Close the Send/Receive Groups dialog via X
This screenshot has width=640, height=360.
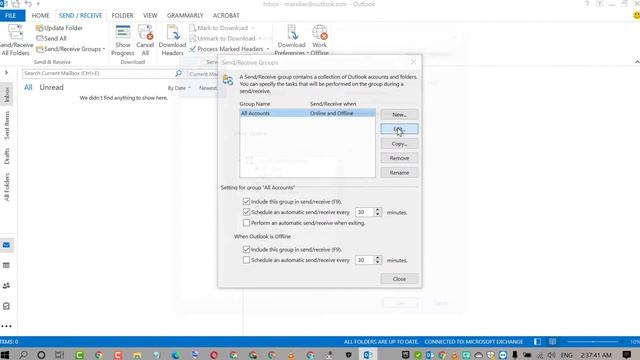pos(413,62)
